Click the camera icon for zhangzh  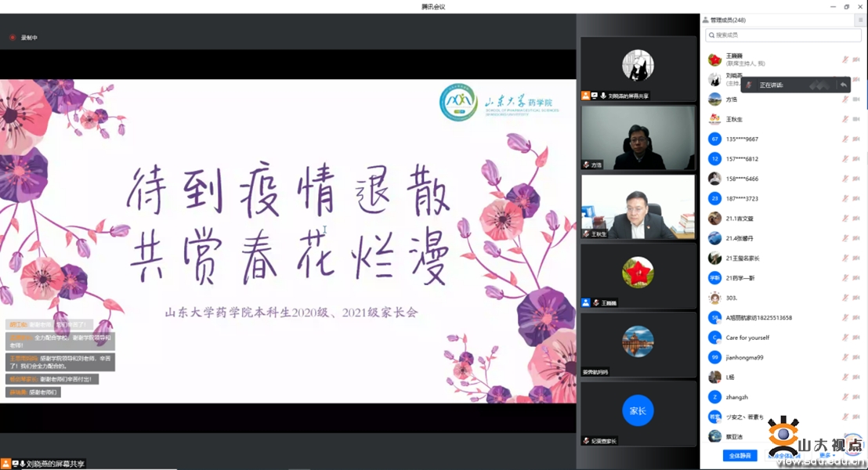[856, 397]
